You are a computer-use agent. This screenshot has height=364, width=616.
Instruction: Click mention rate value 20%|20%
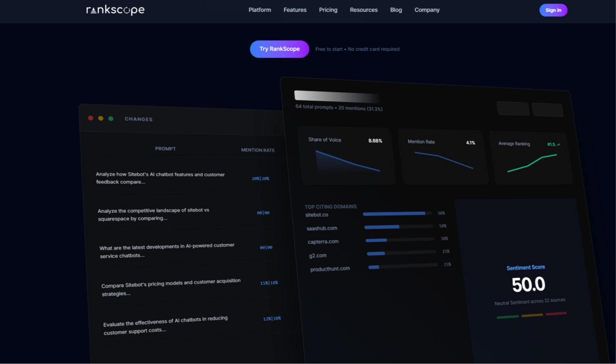tap(260, 178)
